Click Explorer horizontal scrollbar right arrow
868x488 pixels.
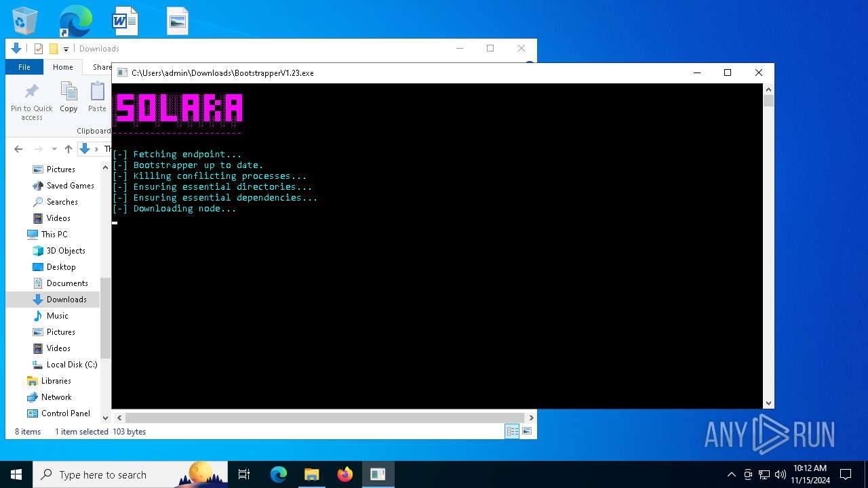tap(531, 418)
